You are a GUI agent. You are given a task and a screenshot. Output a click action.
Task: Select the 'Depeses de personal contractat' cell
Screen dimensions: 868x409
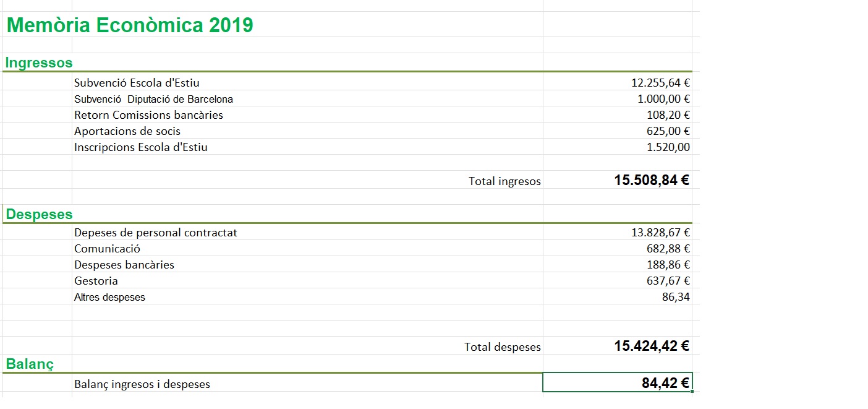coord(156,233)
